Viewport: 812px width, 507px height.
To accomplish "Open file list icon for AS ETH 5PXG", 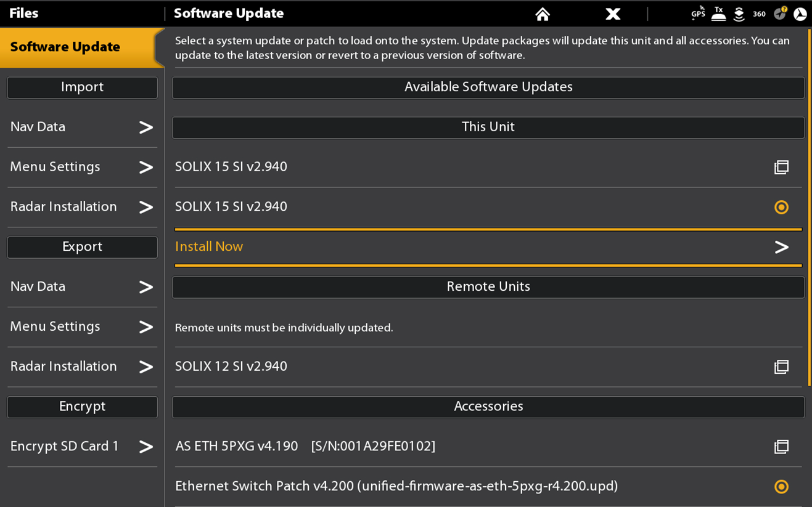I will point(781,446).
